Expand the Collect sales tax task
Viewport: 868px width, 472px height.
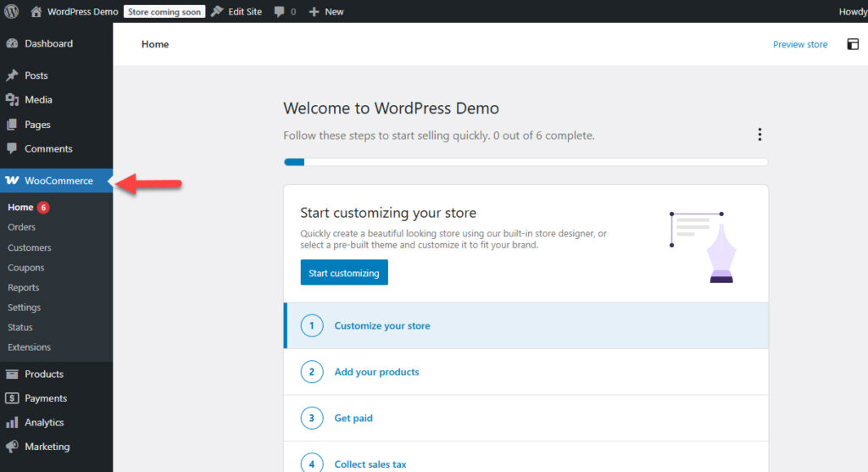pos(526,457)
